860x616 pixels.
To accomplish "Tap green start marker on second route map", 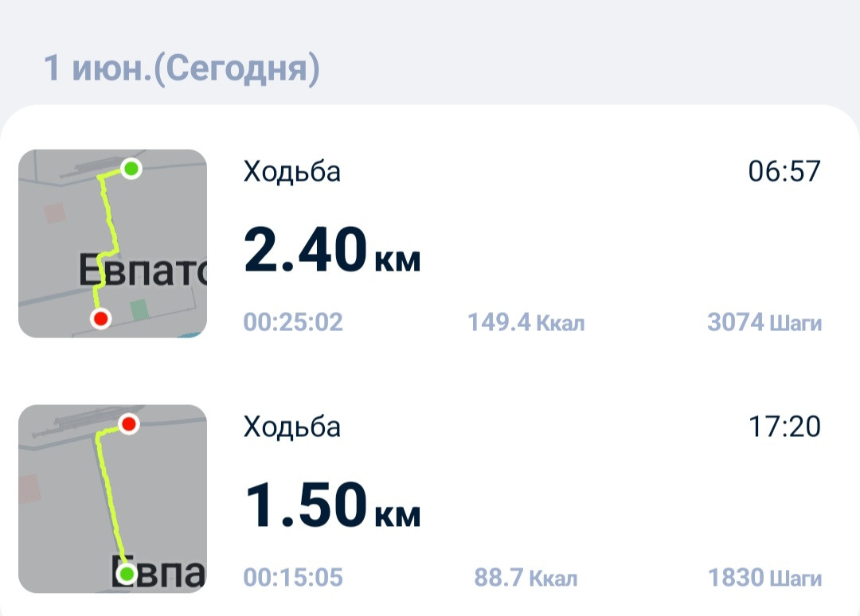I will [x=127, y=574].
